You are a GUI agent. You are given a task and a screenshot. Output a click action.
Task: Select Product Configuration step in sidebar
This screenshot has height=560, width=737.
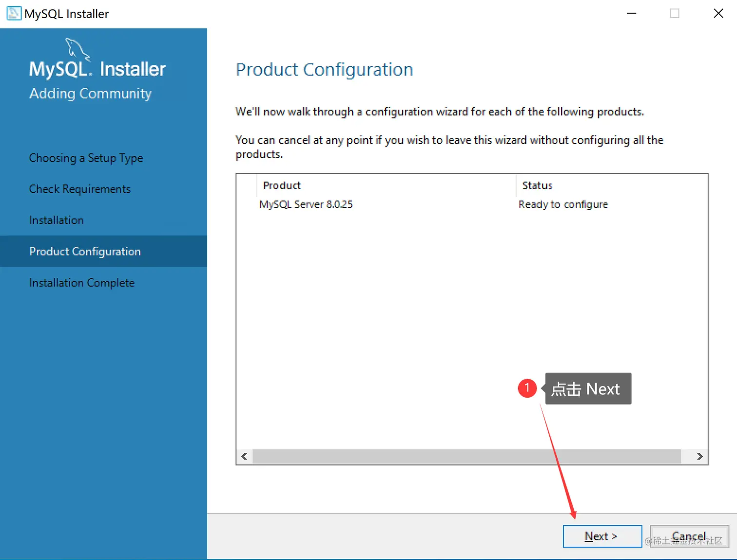tap(103, 251)
